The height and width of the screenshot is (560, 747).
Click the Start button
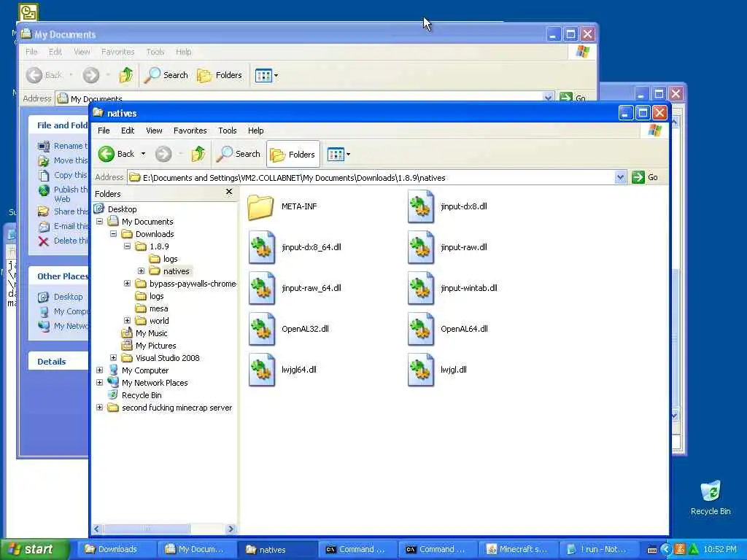tap(34, 549)
